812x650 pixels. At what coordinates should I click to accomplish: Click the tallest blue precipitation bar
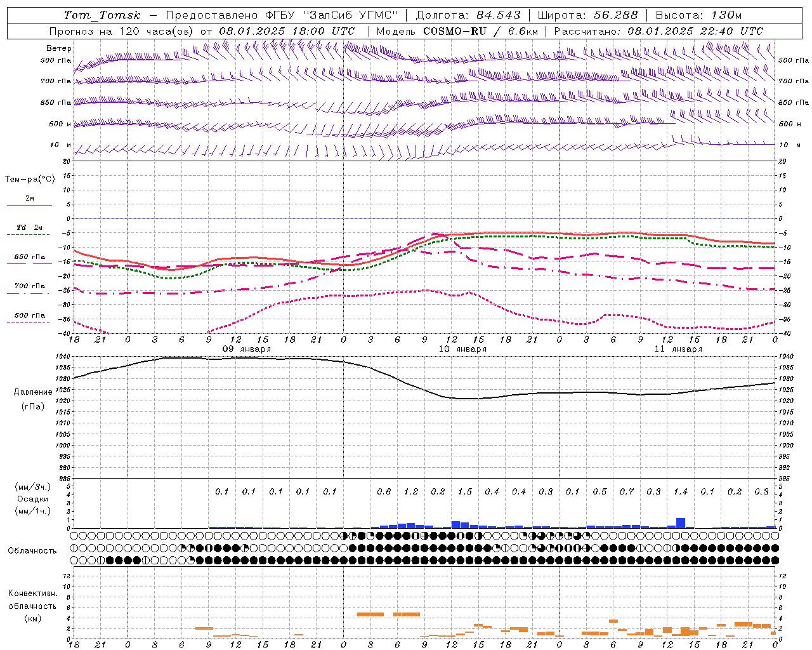tap(681, 523)
